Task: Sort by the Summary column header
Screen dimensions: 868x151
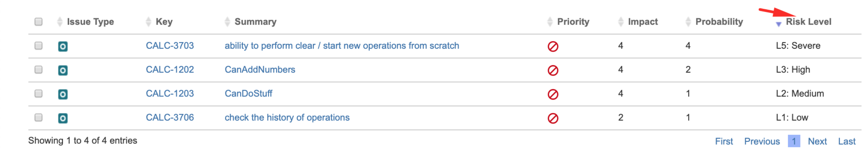Action: coord(255,21)
